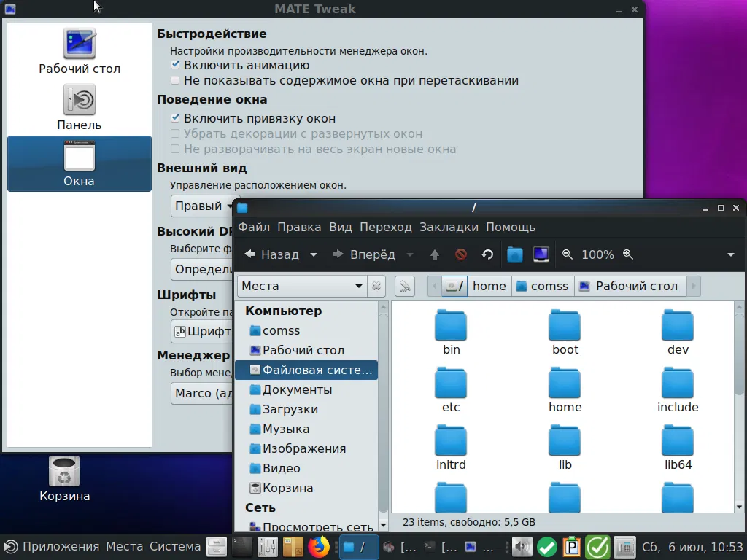Open the calculator-like tray icon

[624, 547]
